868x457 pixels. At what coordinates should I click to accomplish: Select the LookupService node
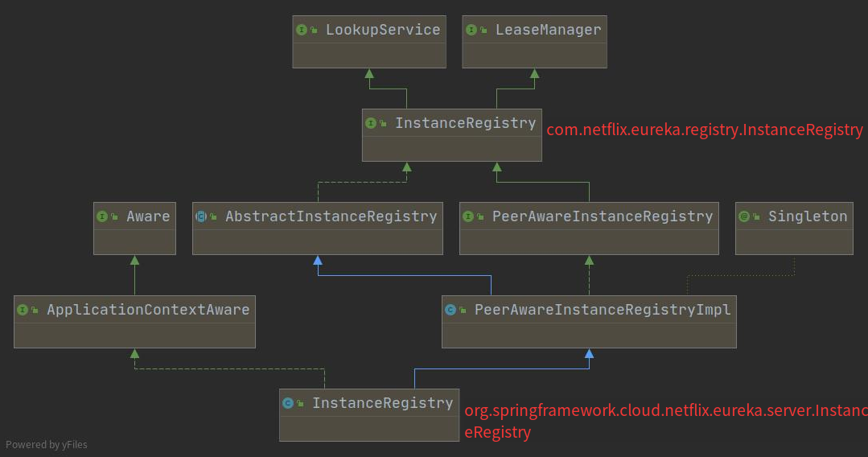[369, 42]
